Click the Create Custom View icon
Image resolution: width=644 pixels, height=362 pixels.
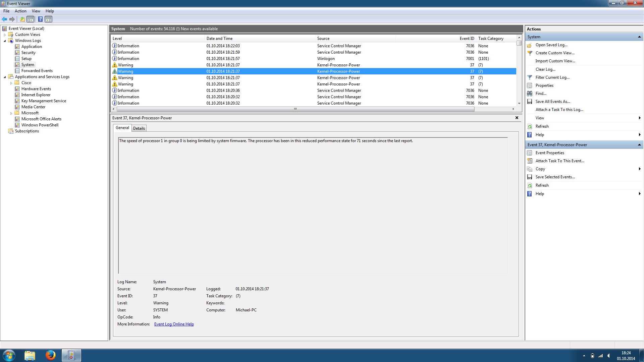click(530, 53)
